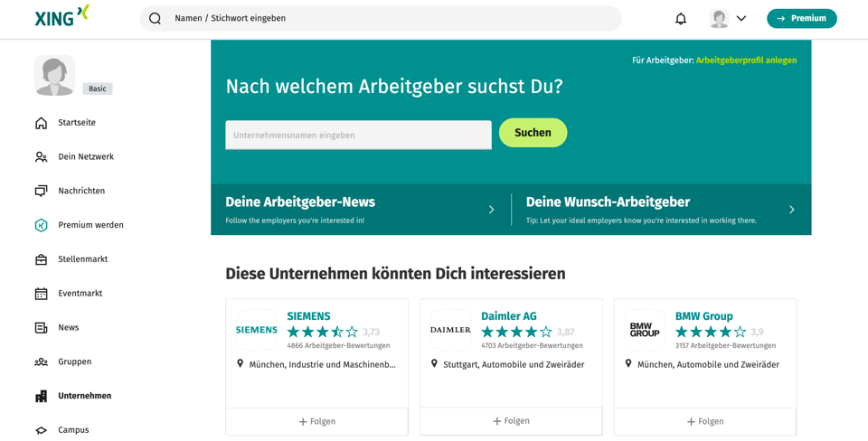Screen dimensions: 868x441
Task: Click the Campus label in sidebar
Action: click(x=73, y=430)
